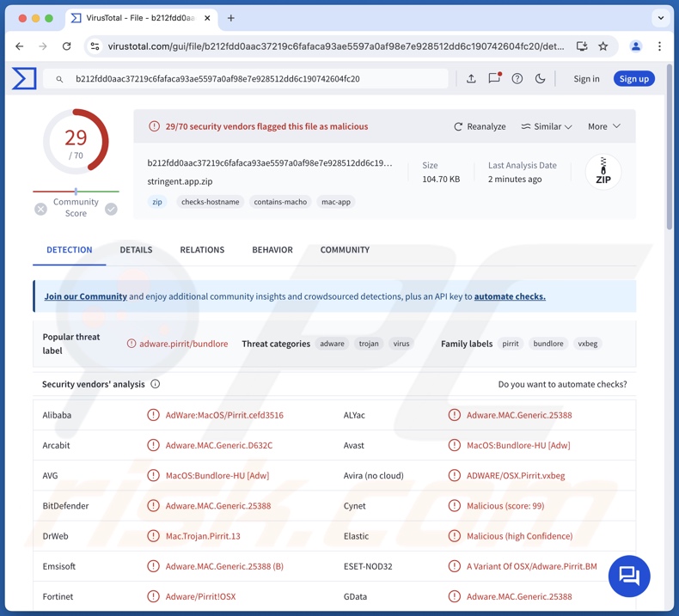Click the VirusTotal logo icon
This screenshot has width=679, height=616.
coord(24,79)
